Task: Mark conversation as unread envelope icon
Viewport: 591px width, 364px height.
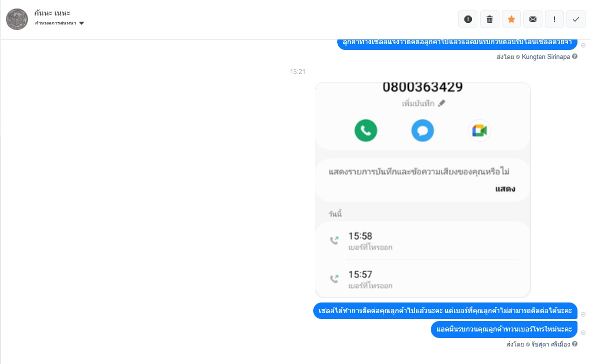Action: [x=532, y=19]
